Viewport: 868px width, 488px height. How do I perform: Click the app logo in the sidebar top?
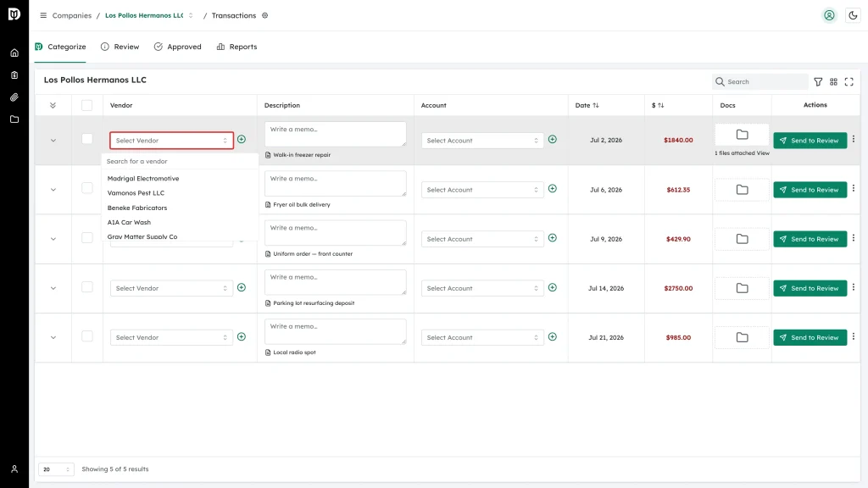(14, 14)
